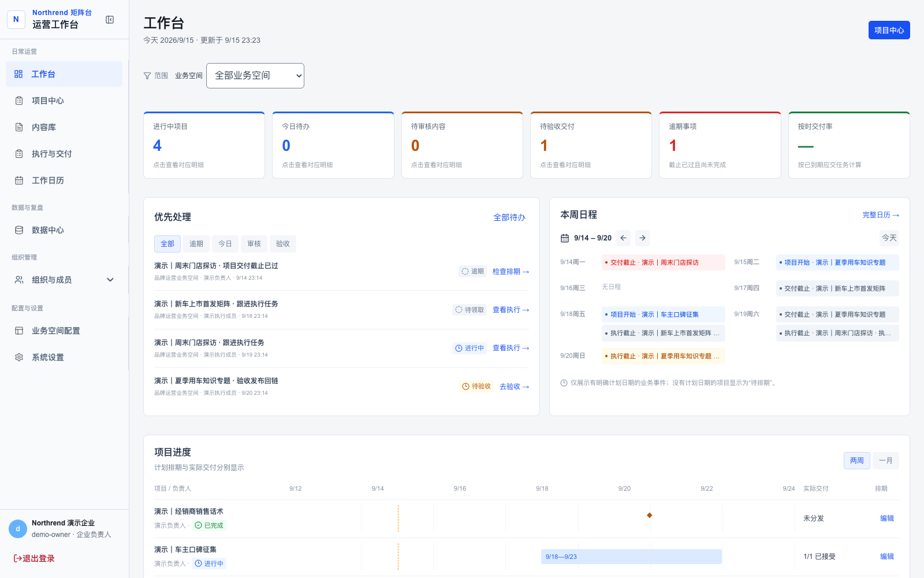Select the 审核 filter tab
This screenshot has height=578, width=924.
[x=254, y=244]
